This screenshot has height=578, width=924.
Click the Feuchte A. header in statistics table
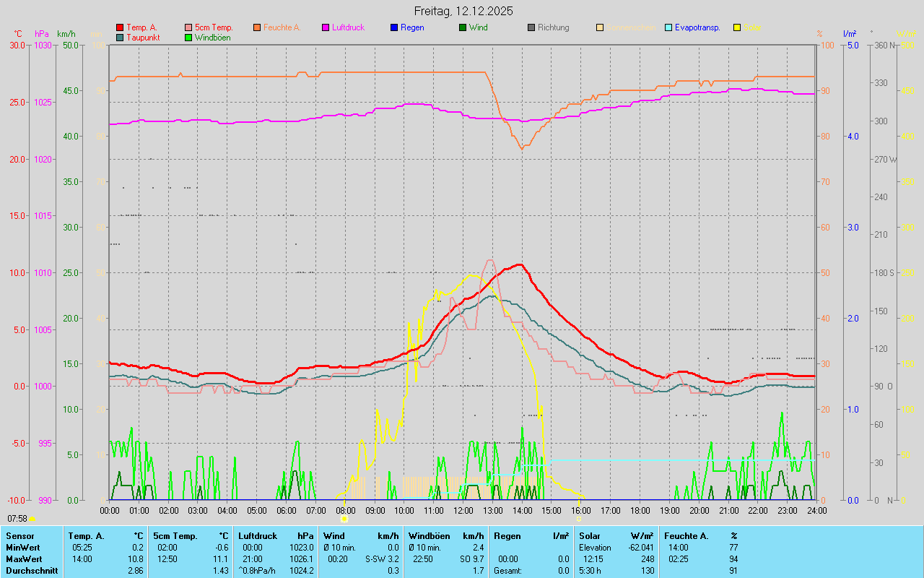686,536
